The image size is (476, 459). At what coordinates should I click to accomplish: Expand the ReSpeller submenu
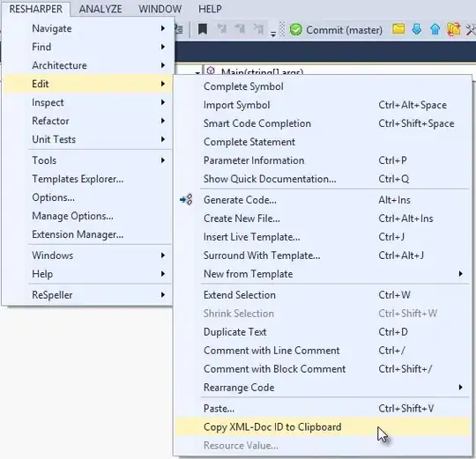[x=88, y=295]
